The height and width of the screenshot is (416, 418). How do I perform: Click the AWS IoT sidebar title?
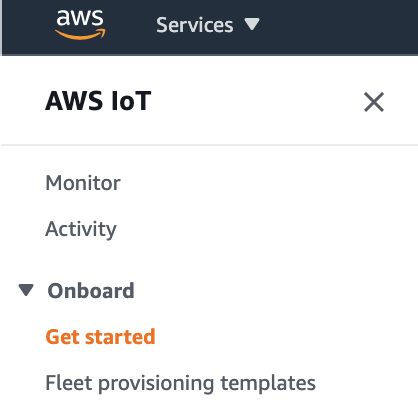pyautogui.click(x=98, y=101)
